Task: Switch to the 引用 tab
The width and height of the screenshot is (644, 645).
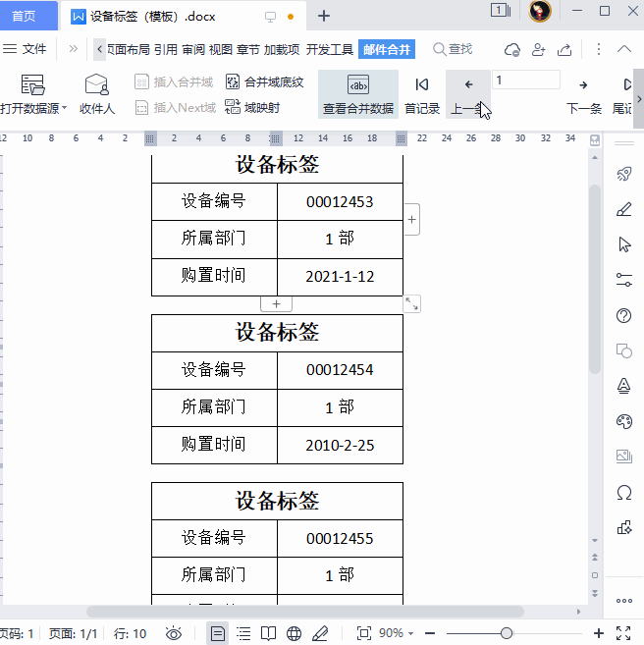Action: point(166,49)
